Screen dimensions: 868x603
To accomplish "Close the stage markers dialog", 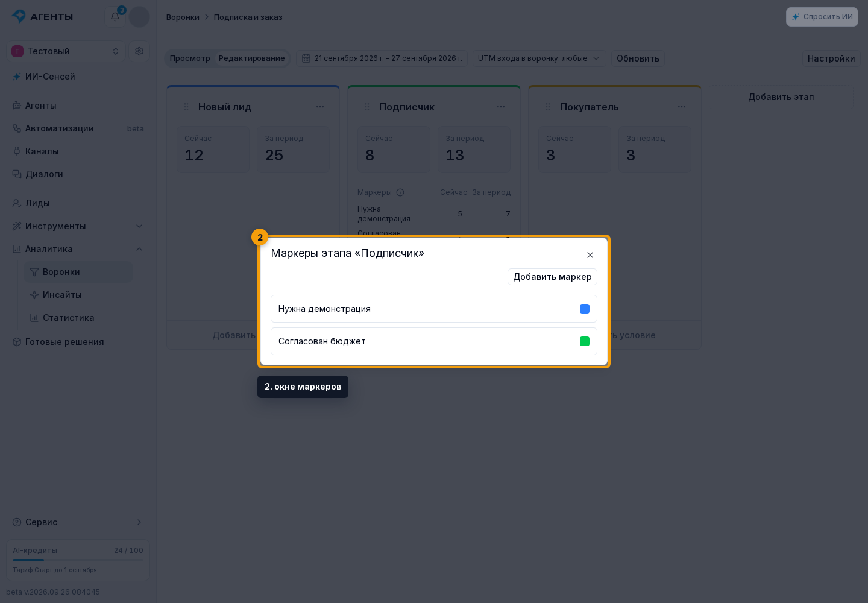I will coord(590,255).
